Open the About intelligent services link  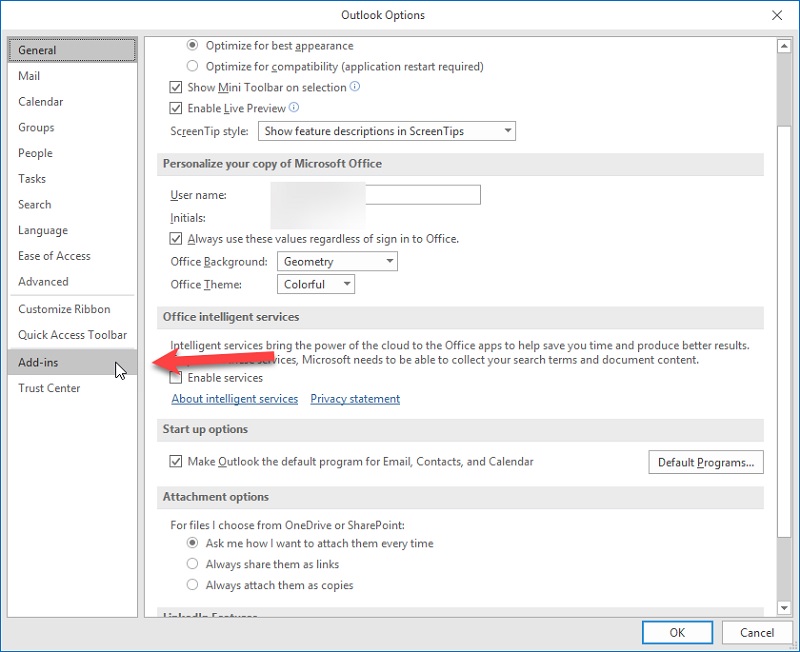point(235,399)
